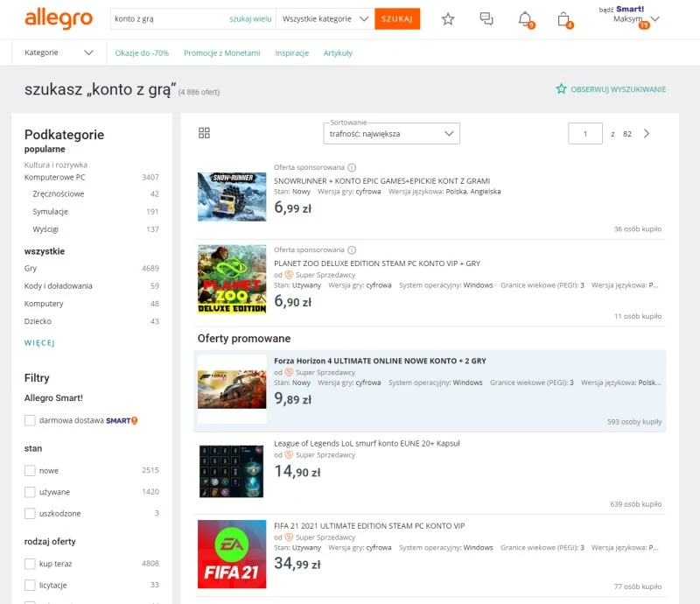Open 'Okazje do -70%' tab
The width and height of the screenshot is (700, 604).
142,53
